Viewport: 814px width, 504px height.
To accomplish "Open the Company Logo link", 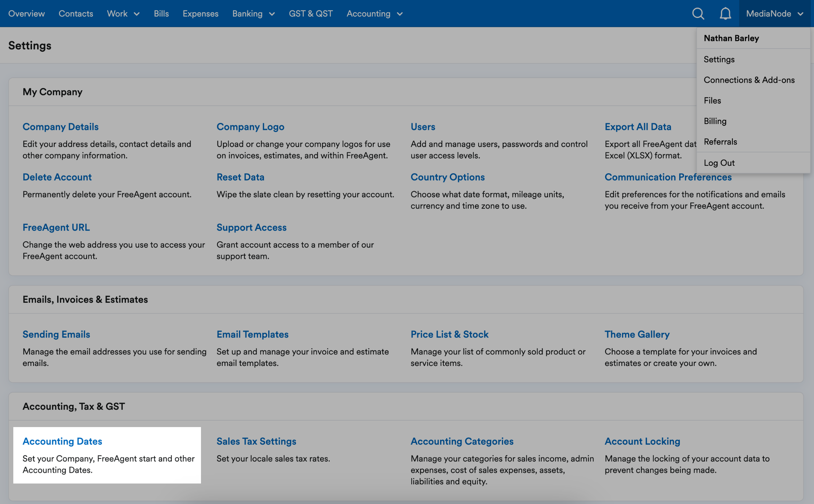I will (250, 127).
